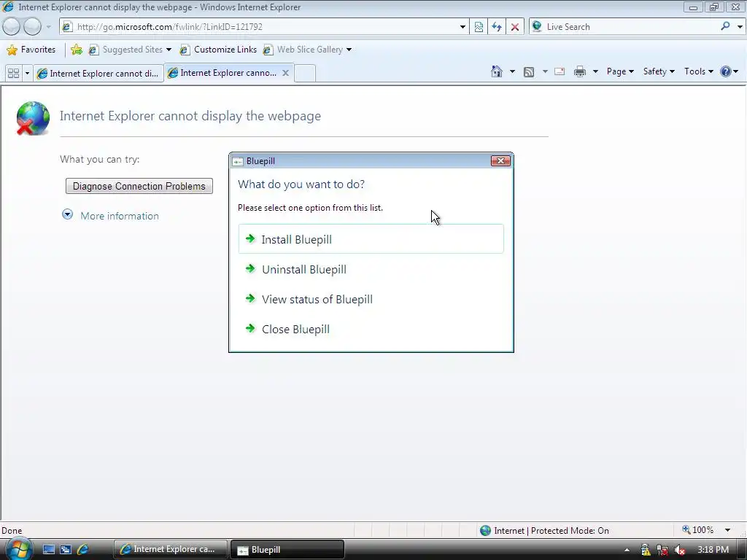Close the active tab with X

[285, 73]
